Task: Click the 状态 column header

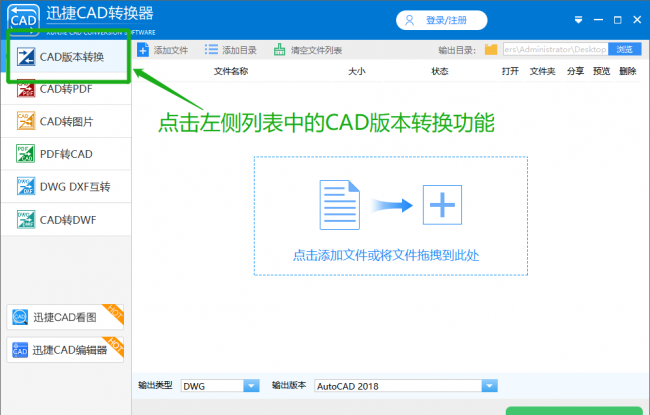Action: (440, 71)
